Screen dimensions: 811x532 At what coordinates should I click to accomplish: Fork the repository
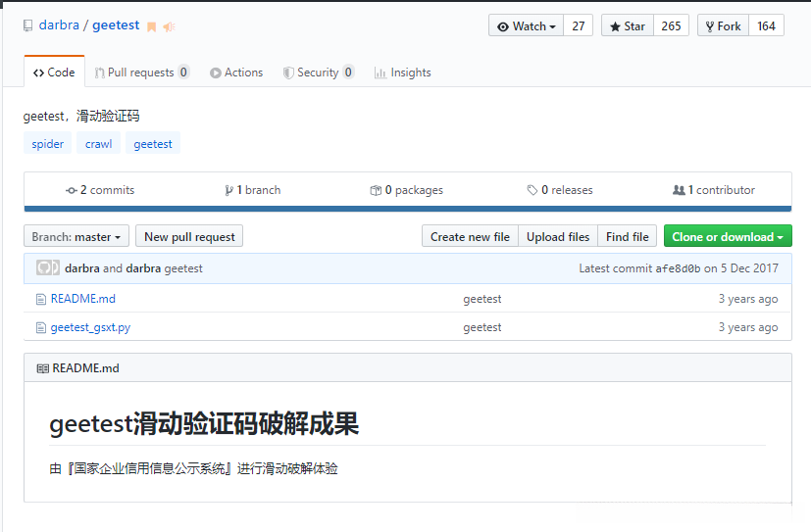(723, 25)
